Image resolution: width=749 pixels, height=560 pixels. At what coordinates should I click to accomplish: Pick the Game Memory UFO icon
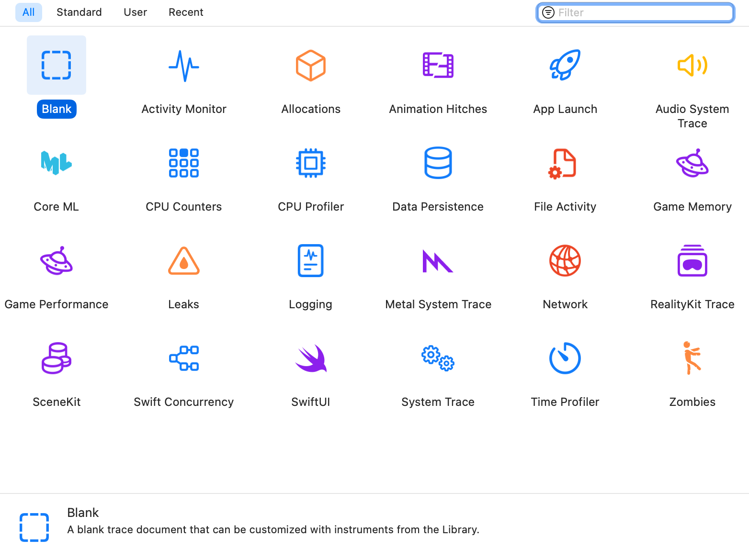tap(692, 163)
